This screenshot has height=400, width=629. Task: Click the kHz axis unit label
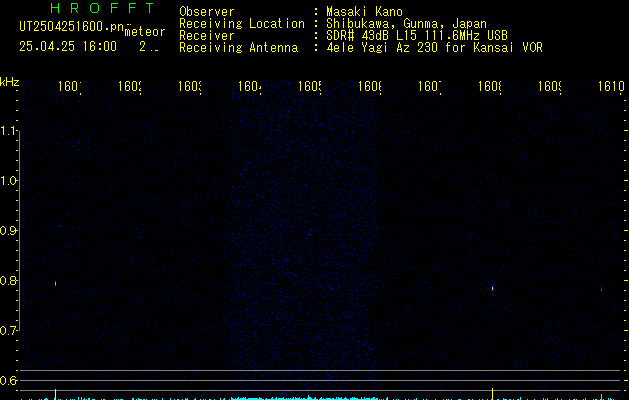click(x=10, y=82)
